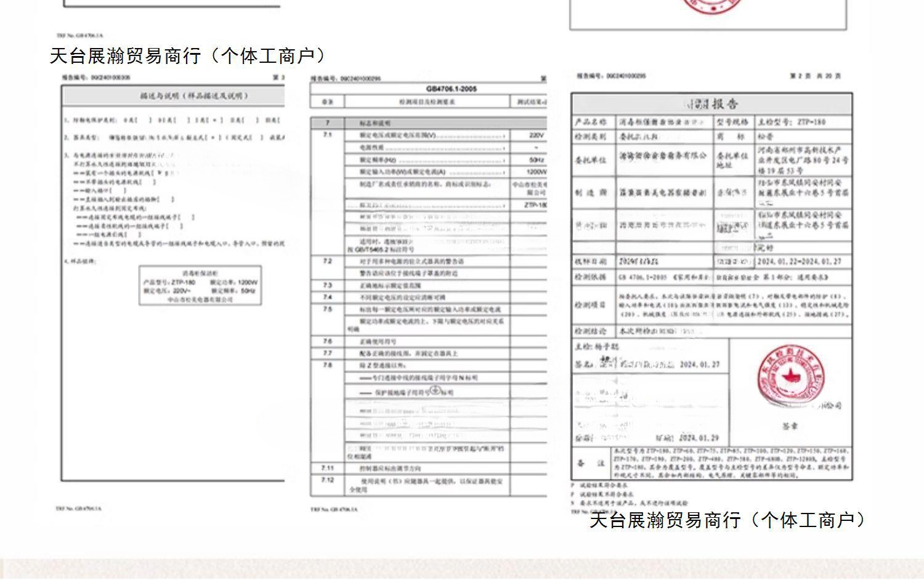The width and height of the screenshot is (924, 580).
Task: Click the date range '2024.01.22~2024.01.27'
Action: click(800, 262)
